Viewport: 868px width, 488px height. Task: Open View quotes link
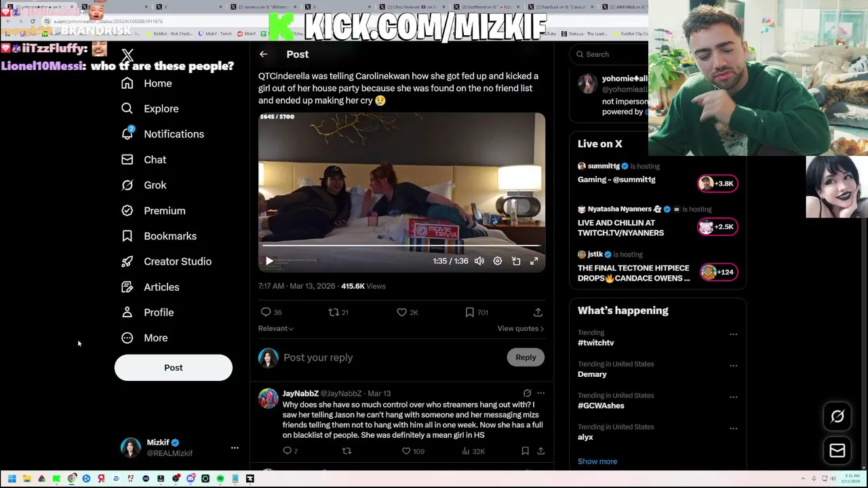(x=520, y=328)
